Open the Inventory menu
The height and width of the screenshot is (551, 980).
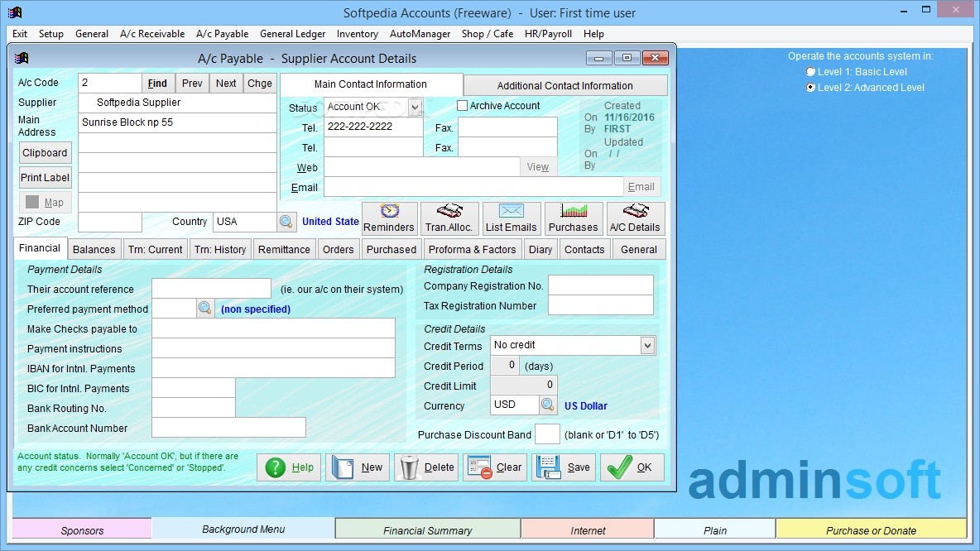click(x=357, y=34)
